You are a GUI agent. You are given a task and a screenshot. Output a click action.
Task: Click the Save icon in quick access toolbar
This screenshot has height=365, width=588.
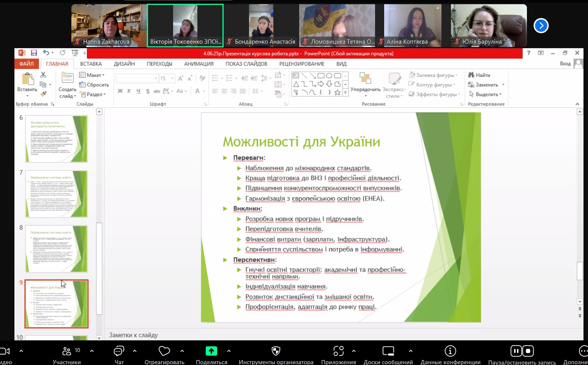click(34, 53)
